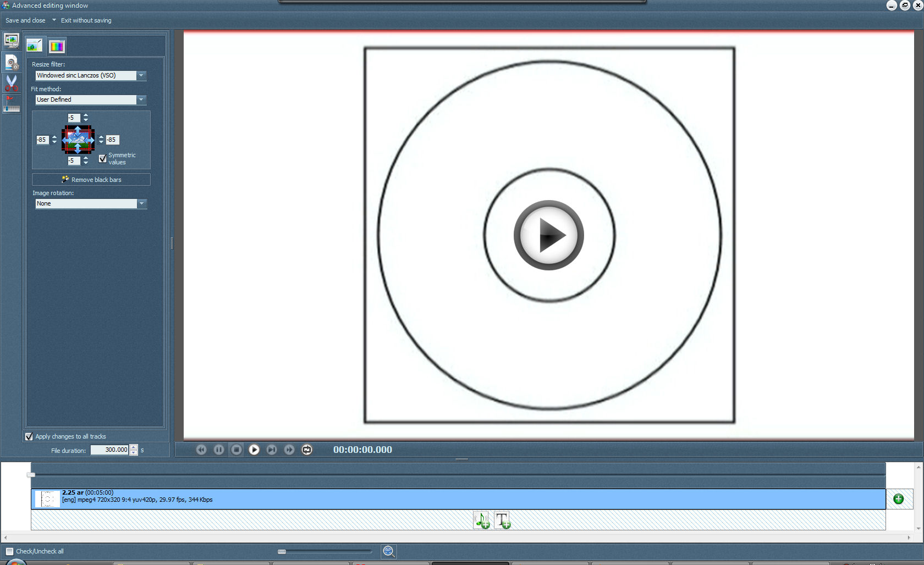Image resolution: width=924 pixels, height=565 pixels.
Task: Increase the File duration value
Action: [134, 447]
